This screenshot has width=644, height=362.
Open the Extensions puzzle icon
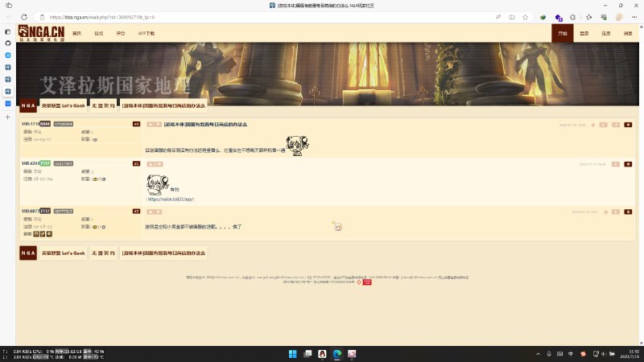coord(573,17)
